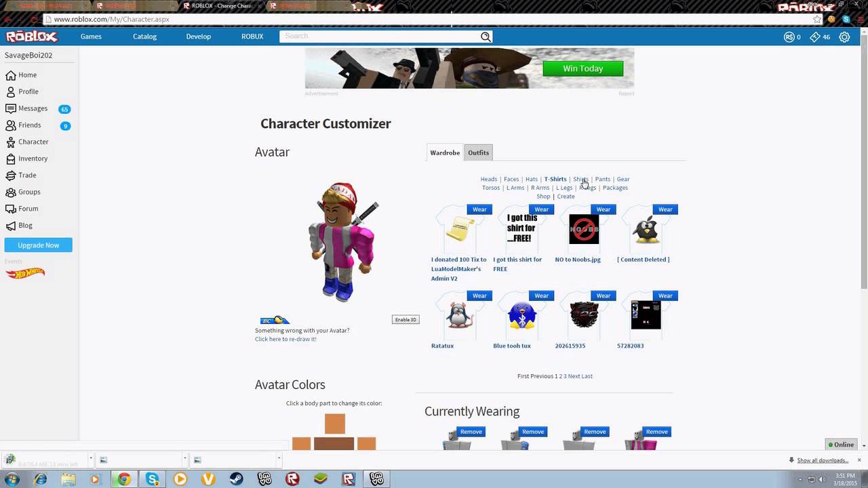Open BlueStacks from the taskbar
Image resolution: width=868 pixels, height=488 pixels.
pyautogui.click(x=321, y=479)
